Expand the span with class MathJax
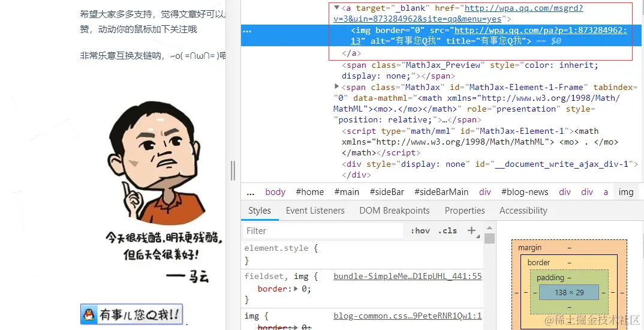Viewport: 644px width, 330px height. pyautogui.click(x=337, y=86)
